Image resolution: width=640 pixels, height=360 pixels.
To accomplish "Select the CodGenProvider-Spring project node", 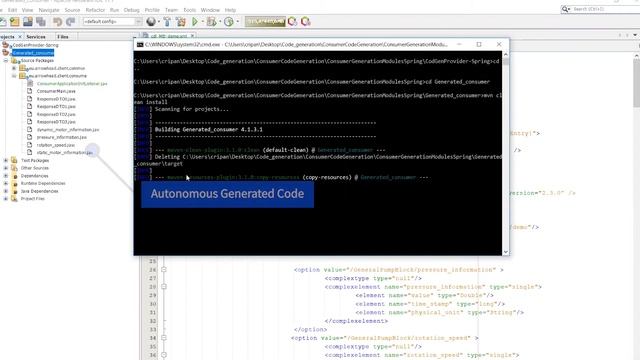I will [x=35, y=45].
